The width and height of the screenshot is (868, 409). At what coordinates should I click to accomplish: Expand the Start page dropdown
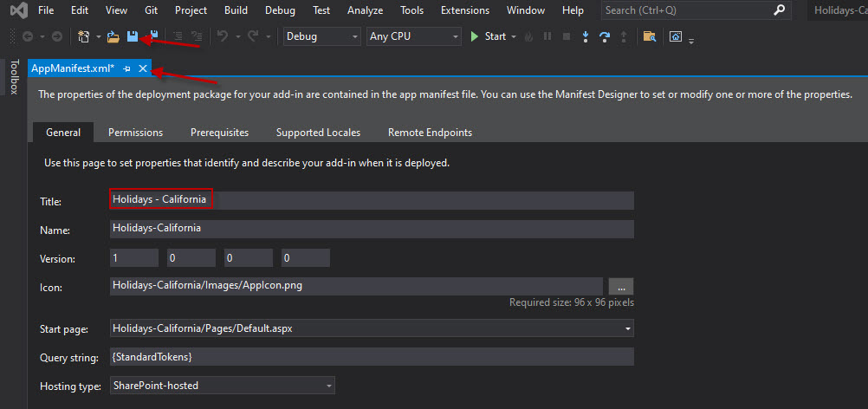(628, 328)
